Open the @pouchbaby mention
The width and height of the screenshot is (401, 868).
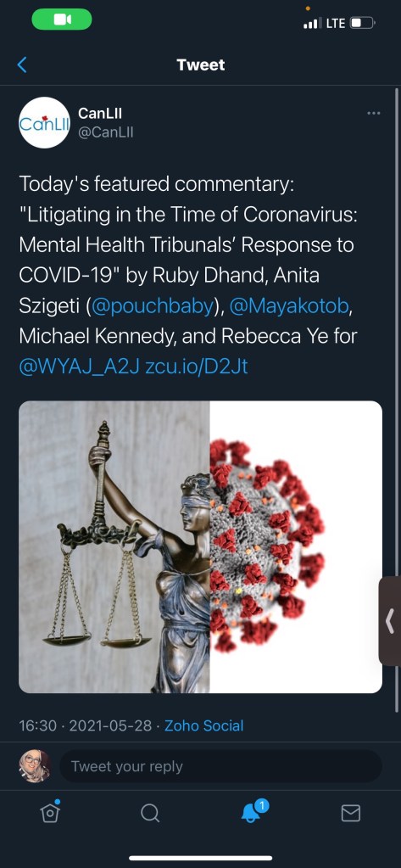pos(152,305)
